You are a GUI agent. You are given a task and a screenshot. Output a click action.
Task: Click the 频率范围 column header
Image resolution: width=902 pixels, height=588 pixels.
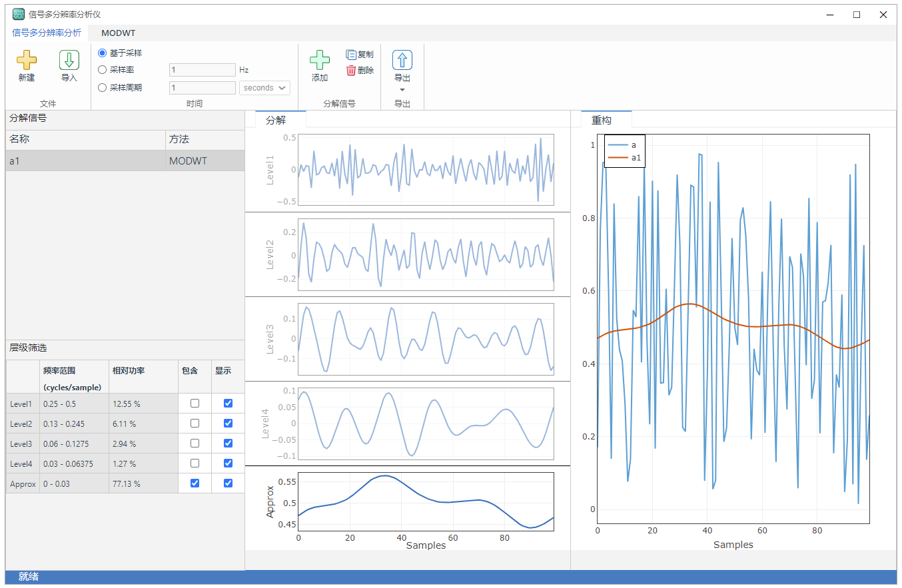pos(74,377)
